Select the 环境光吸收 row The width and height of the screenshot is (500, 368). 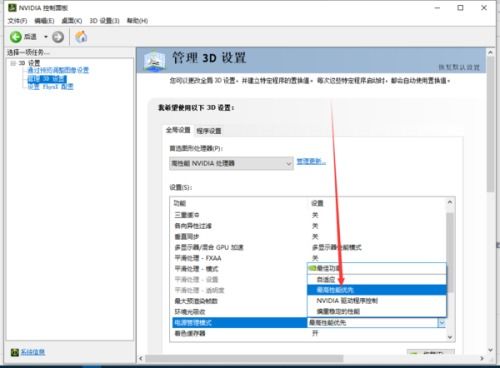[x=239, y=312]
